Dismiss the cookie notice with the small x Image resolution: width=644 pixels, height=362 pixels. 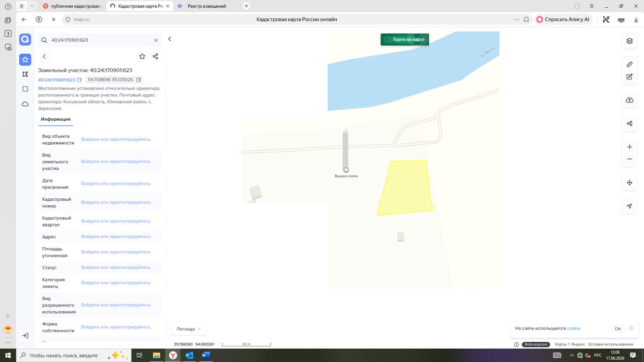(631, 328)
